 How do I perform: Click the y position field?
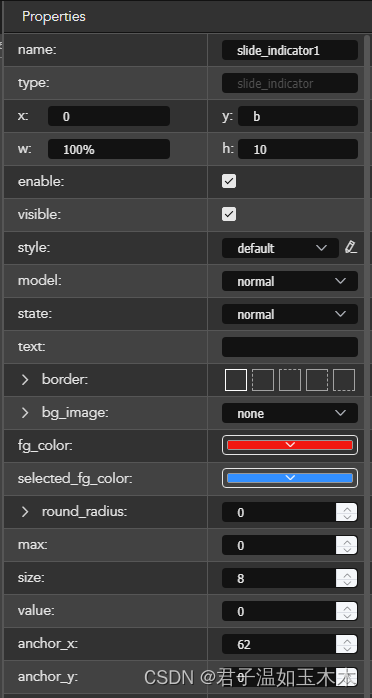point(298,116)
